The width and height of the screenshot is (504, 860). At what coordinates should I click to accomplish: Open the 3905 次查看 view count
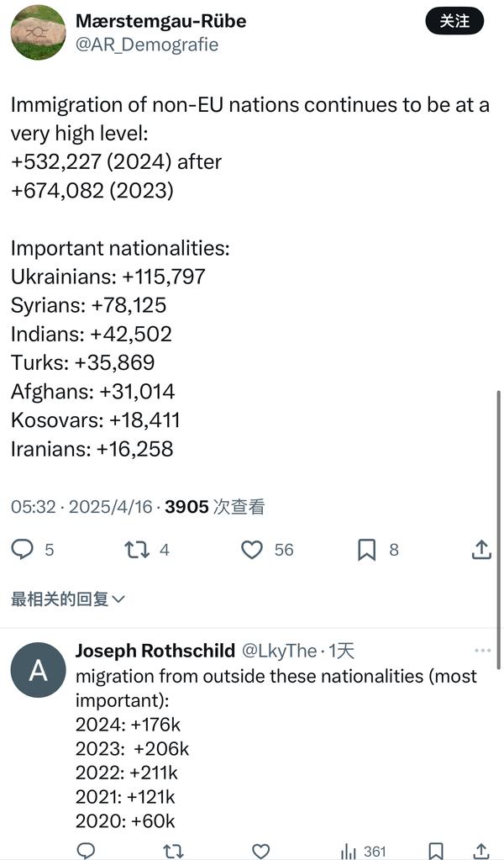(x=215, y=507)
